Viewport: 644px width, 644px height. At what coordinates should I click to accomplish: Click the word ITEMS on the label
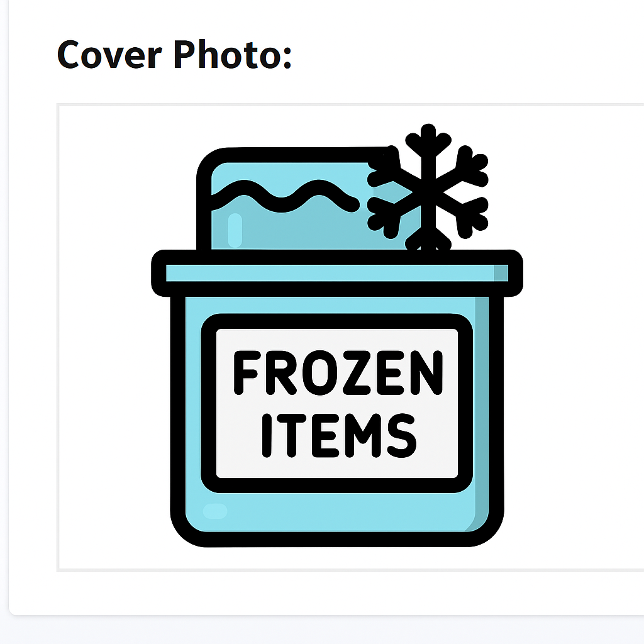pyautogui.click(x=339, y=435)
